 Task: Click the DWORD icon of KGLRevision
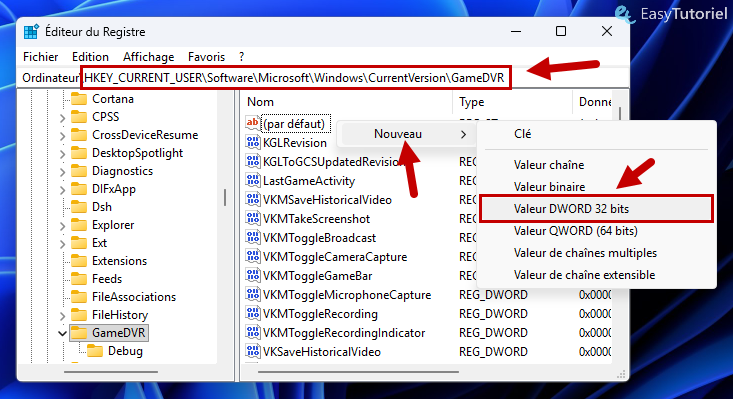(252, 142)
